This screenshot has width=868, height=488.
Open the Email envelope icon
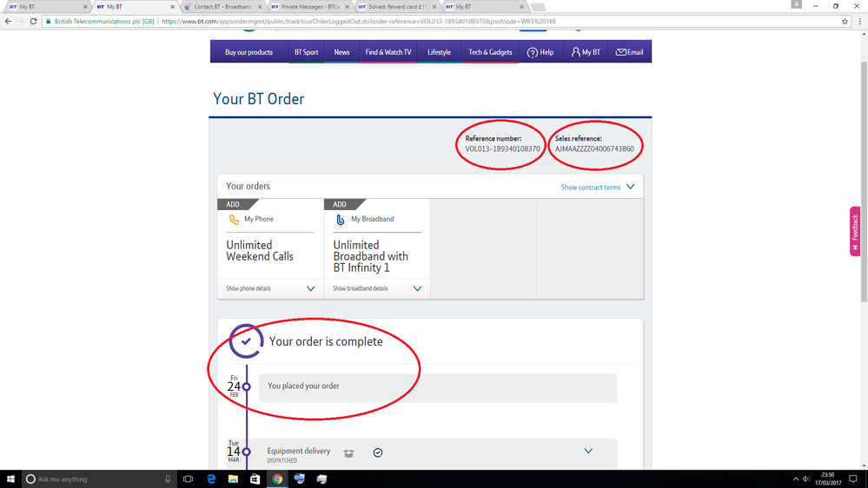pos(621,52)
